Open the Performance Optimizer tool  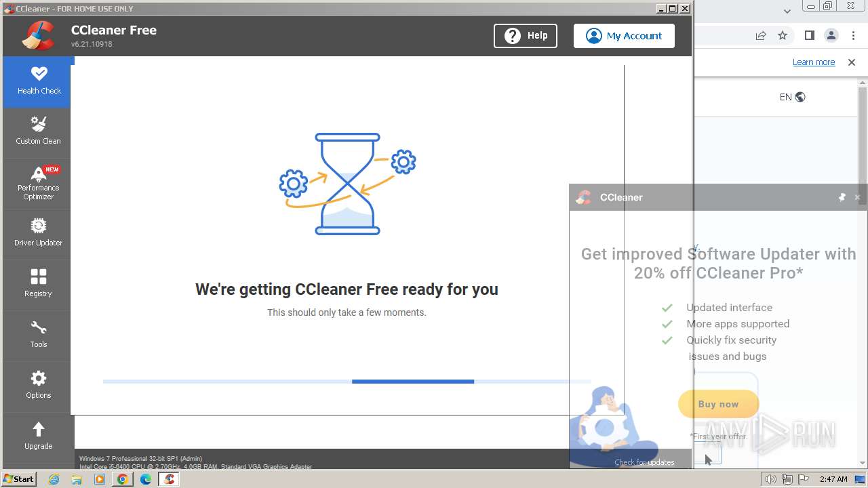click(x=39, y=183)
